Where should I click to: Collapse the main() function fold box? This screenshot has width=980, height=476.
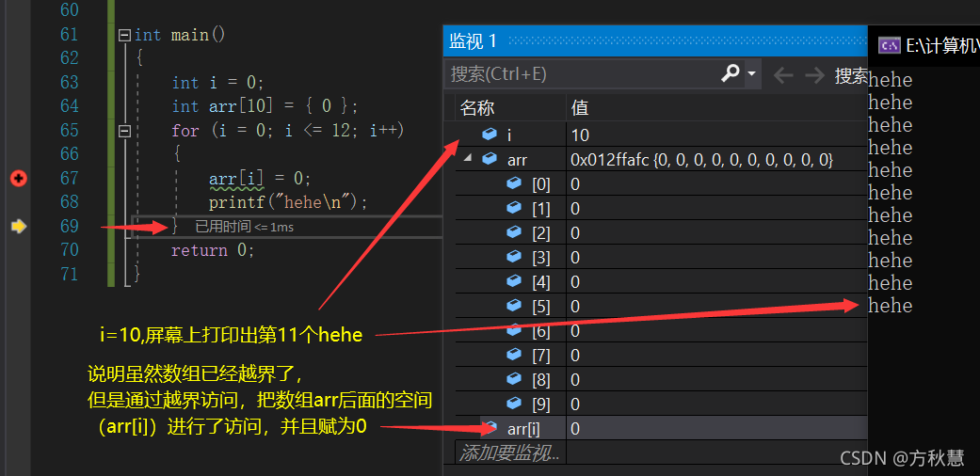tap(124, 35)
